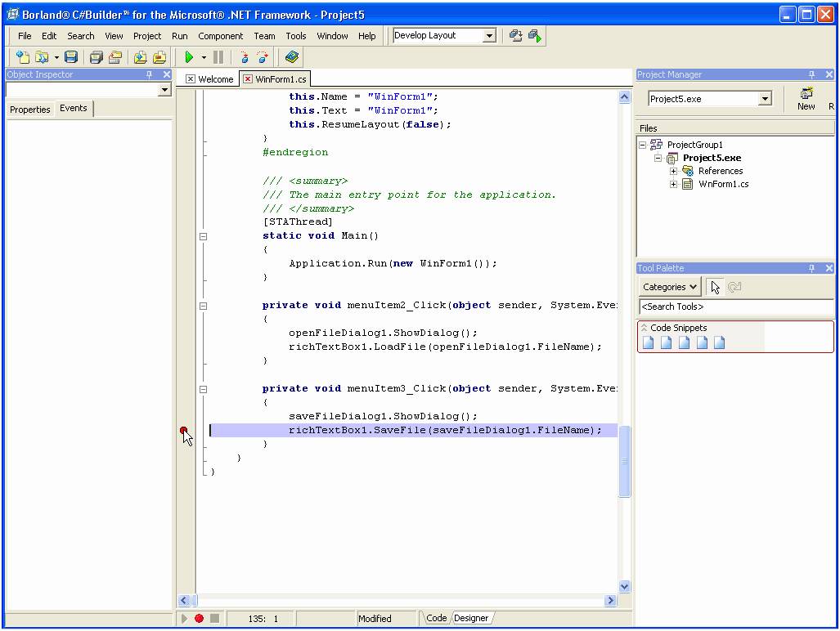This screenshot has height=631, width=840.
Task: Click the green Run button in toolbar
Action: (x=189, y=57)
